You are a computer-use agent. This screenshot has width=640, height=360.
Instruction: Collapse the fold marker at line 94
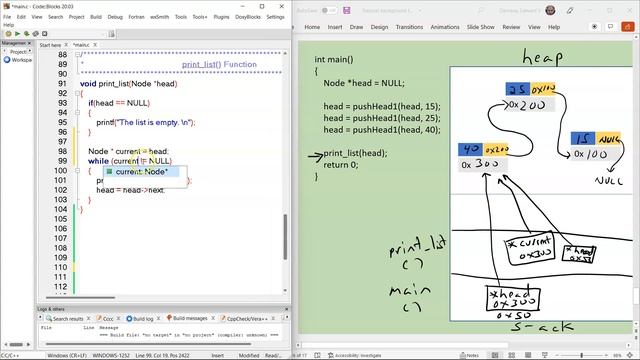tap(77, 113)
